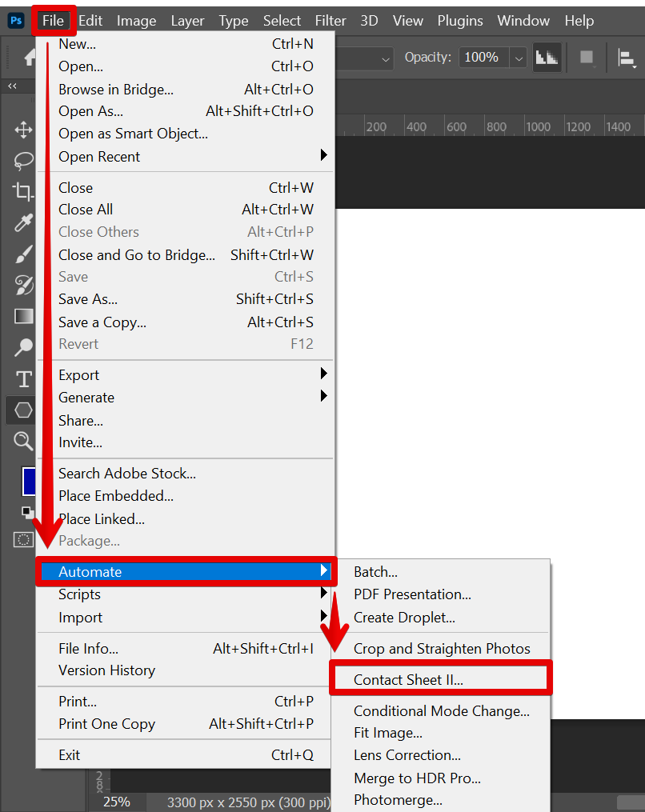The height and width of the screenshot is (812, 645).
Task: Click the anti-alias stair icon in options bar
Action: [547, 57]
